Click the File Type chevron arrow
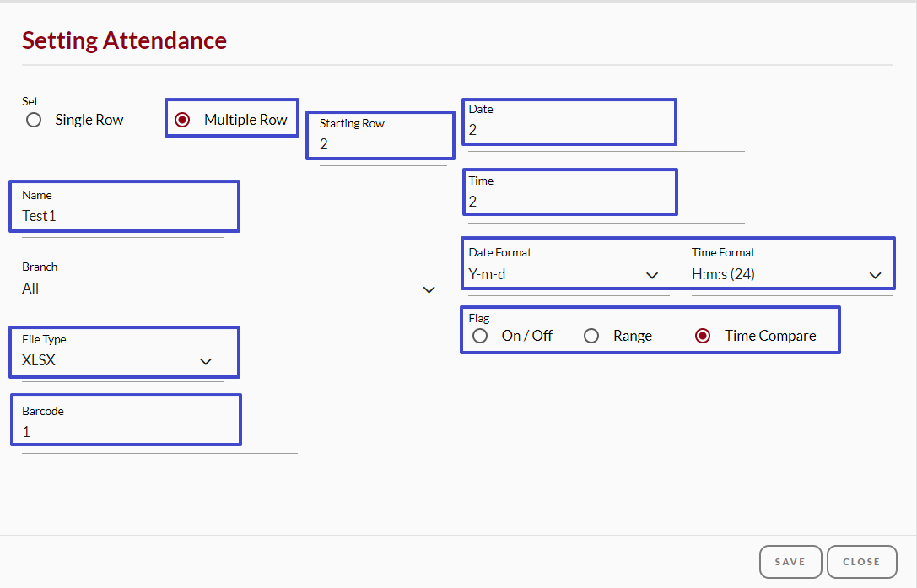 tap(205, 360)
